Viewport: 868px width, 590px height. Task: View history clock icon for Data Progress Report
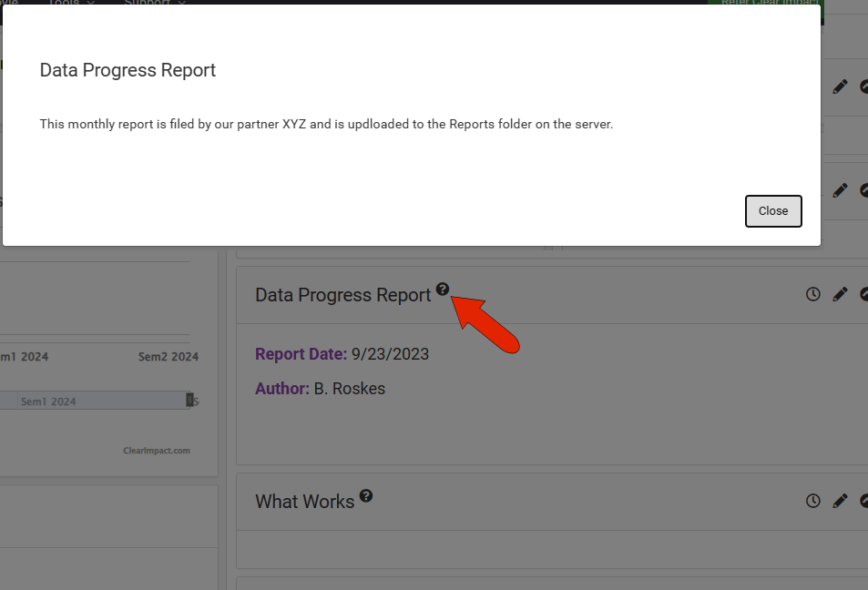point(812,294)
